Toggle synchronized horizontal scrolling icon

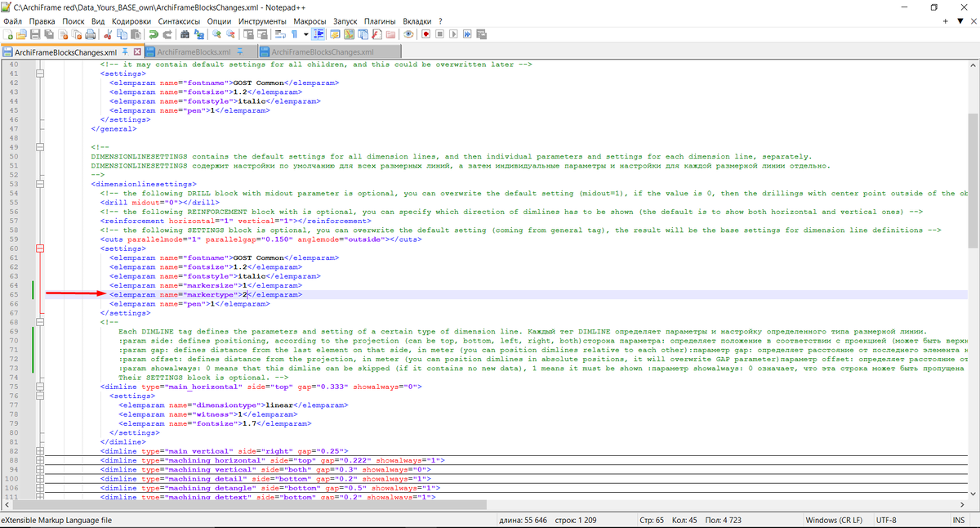coord(262,34)
